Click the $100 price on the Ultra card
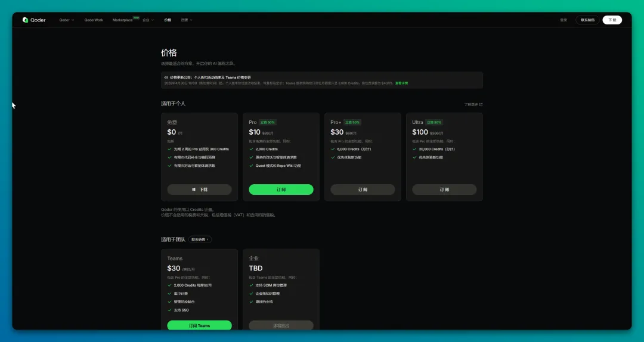 coord(420,132)
